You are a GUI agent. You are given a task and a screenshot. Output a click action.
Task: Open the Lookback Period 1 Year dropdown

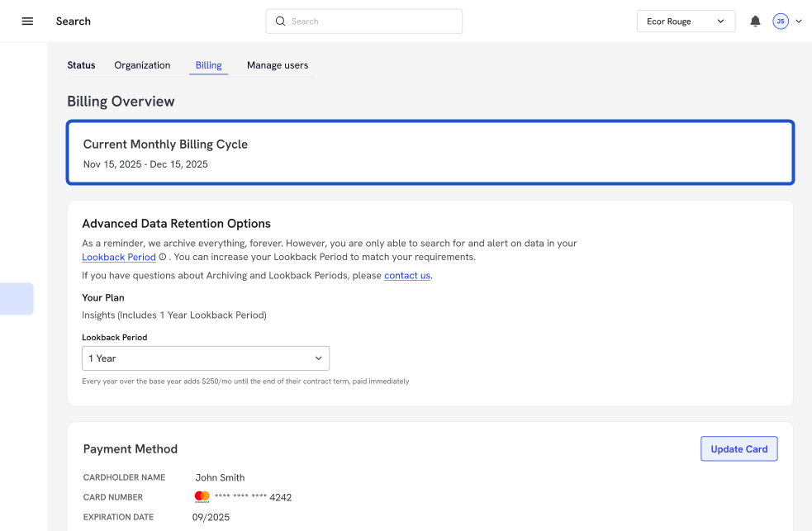tap(205, 358)
